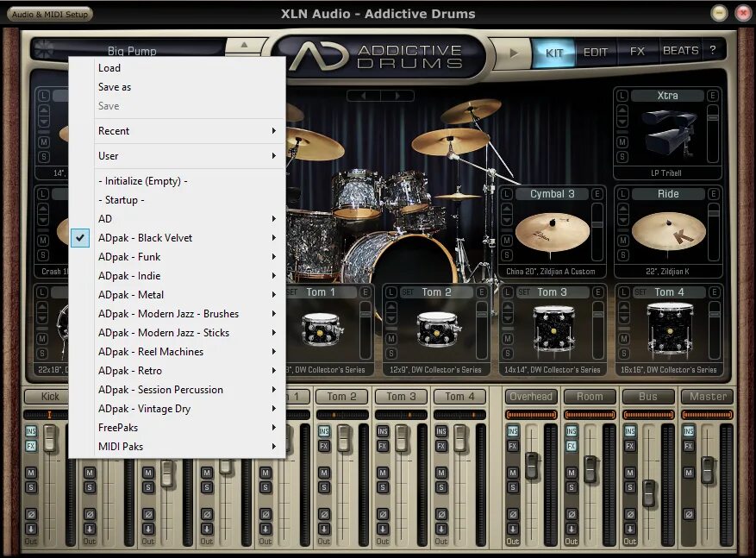Expand the FreePaks submenu
Image resolution: width=756 pixels, height=558 pixels.
[x=188, y=427]
